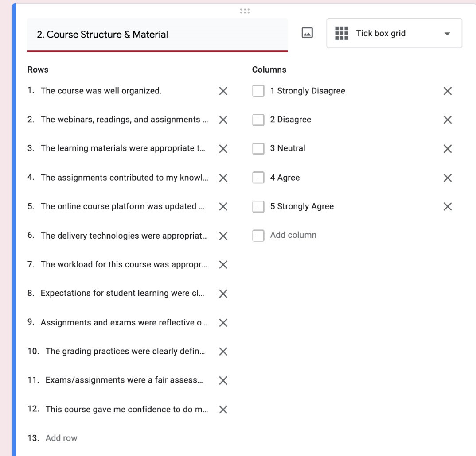
Task: Delete the '3 Neutral' column
Action: point(448,149)
